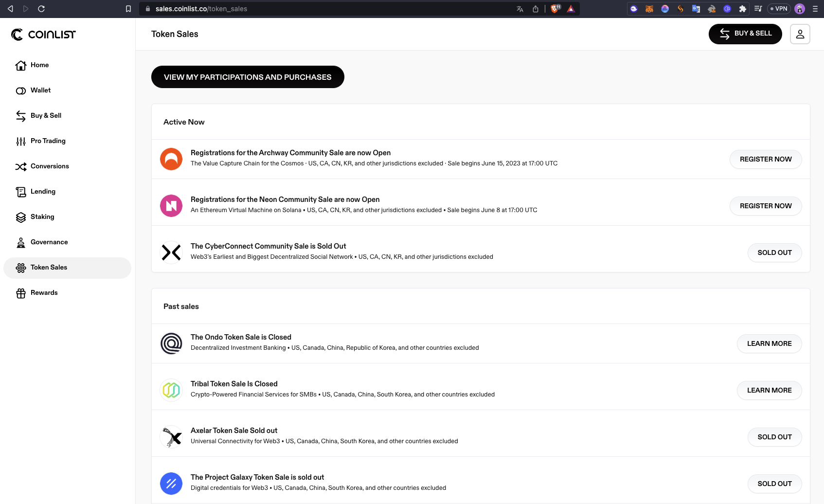Image resolution: width=824 pixels, height=504 pixels.
Task: Click SOLD OUT for the Axelar Token Sale
Action: click(774, 437)
